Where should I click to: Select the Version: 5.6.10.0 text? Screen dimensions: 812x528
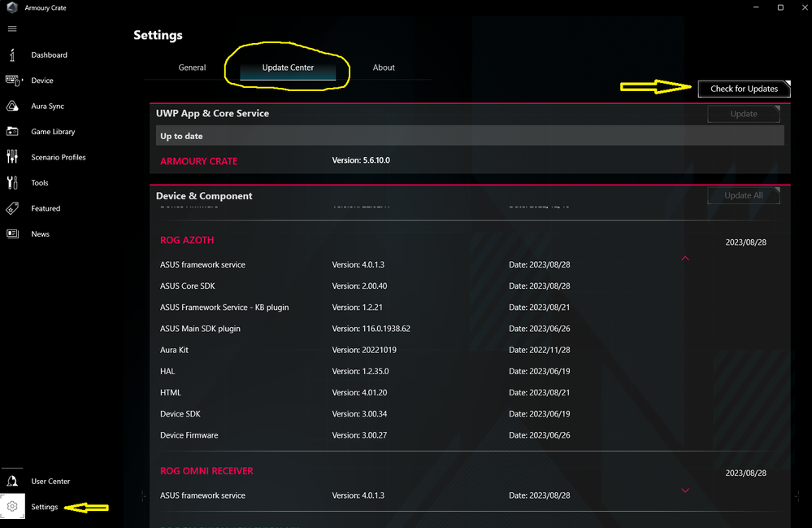(x=361, y=160)
